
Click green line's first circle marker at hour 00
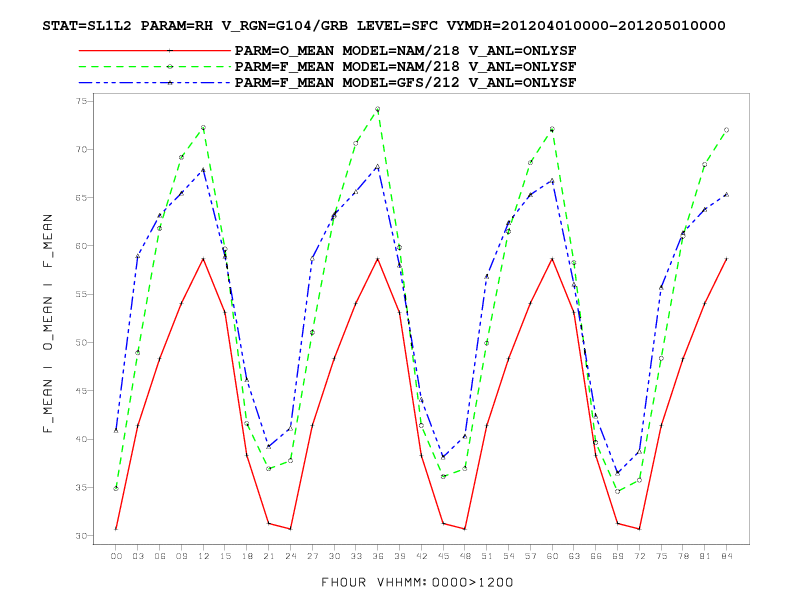click(116, 488)
